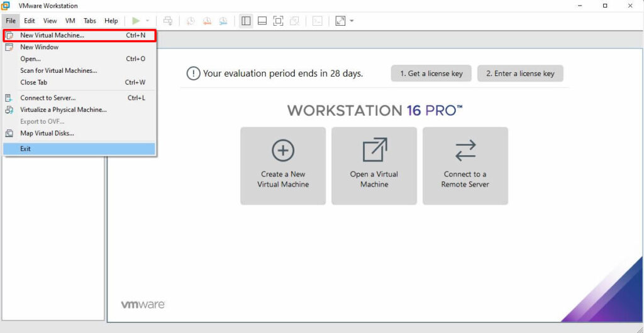The height and width of the screenshot is (333, 644).
Task: Click the Virtualize a Physical Machine icon
Action: coord(9,110)
